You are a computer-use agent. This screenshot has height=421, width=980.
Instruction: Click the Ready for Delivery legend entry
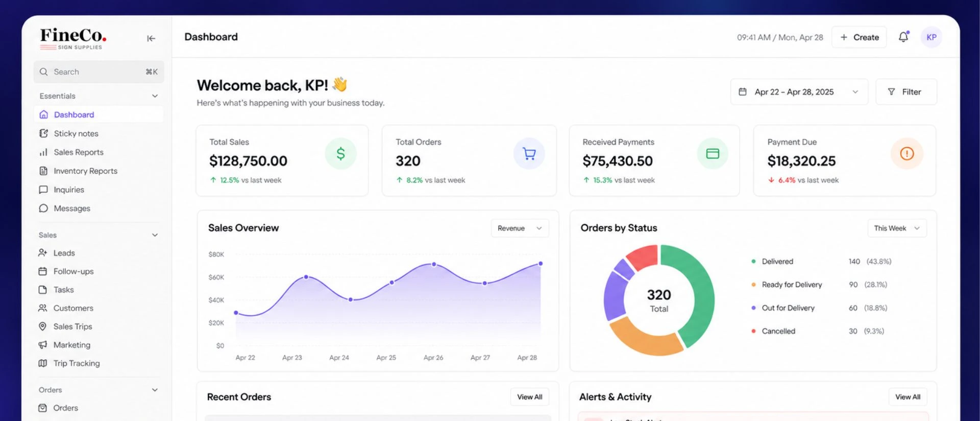point(819,285)
